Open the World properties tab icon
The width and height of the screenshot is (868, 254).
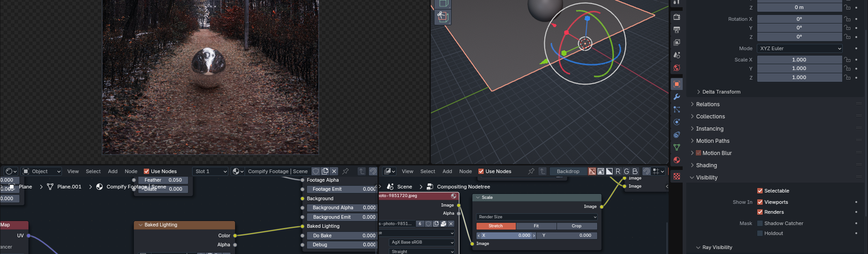(x=677, y=68)
